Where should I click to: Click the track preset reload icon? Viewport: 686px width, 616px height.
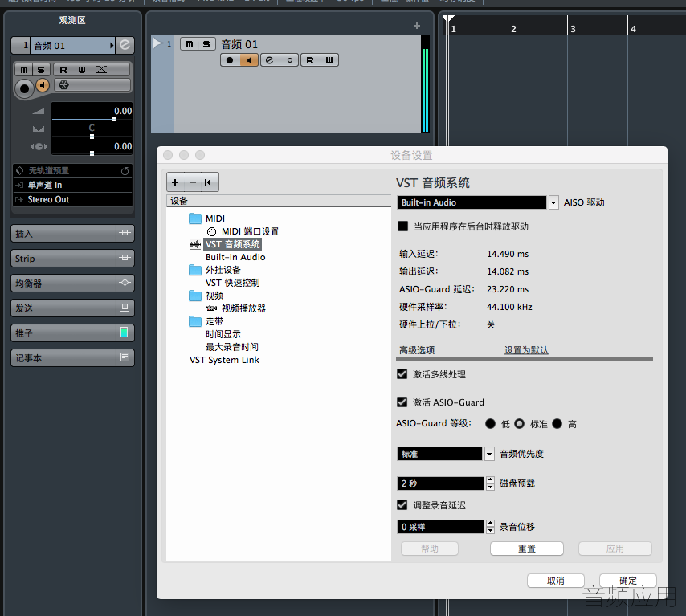(125, 170)
